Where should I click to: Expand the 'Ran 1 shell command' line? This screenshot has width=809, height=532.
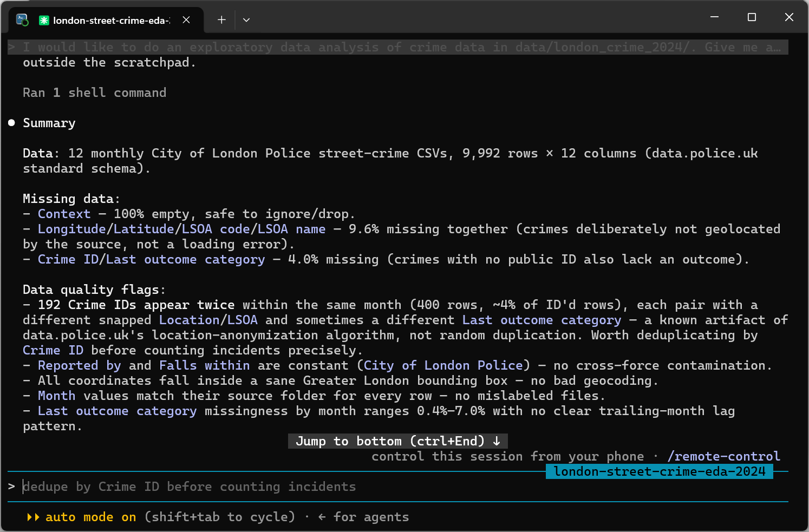click(x=94, y=93)
